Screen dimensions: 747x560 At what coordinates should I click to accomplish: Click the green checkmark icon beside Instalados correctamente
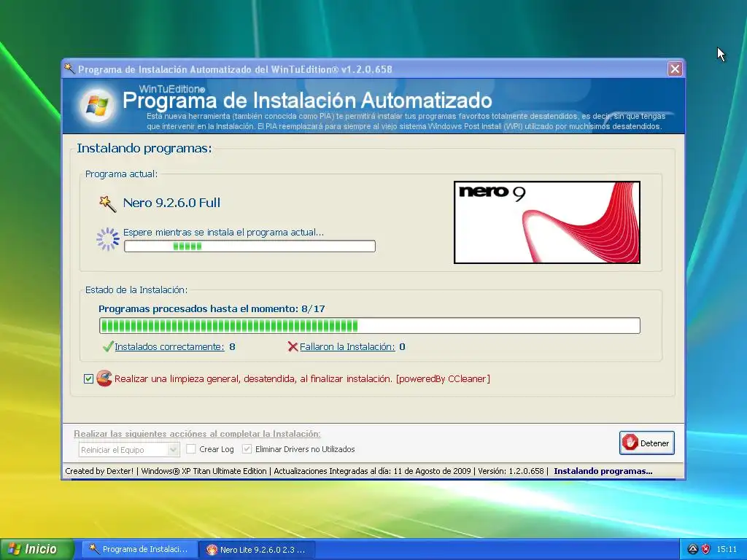[x=108, y=346]
